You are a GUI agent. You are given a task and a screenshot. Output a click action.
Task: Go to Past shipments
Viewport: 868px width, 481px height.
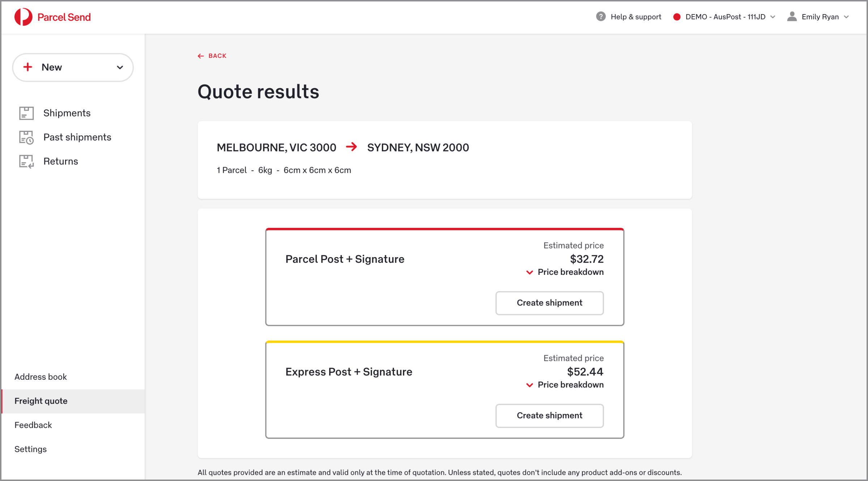tap(77, 137)
